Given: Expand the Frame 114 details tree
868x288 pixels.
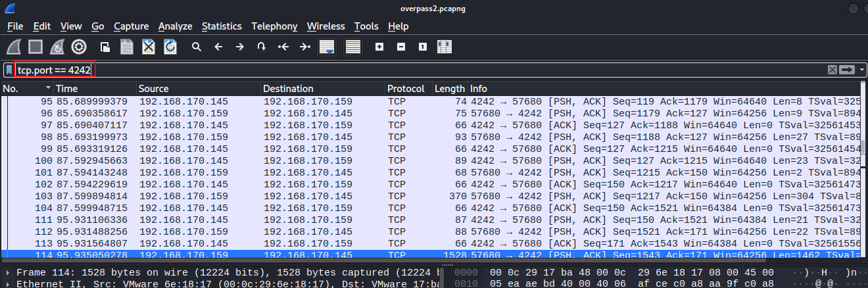Looking at the screenshot, I should [8, 272].
